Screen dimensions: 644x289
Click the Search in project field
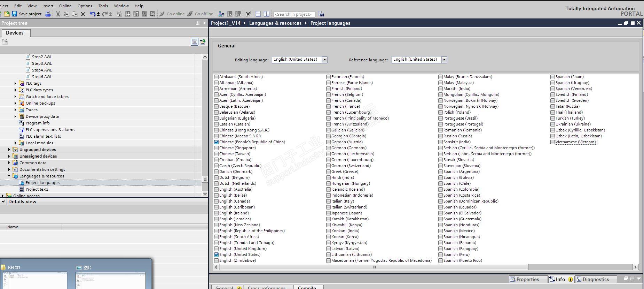[x=294, y=14]
